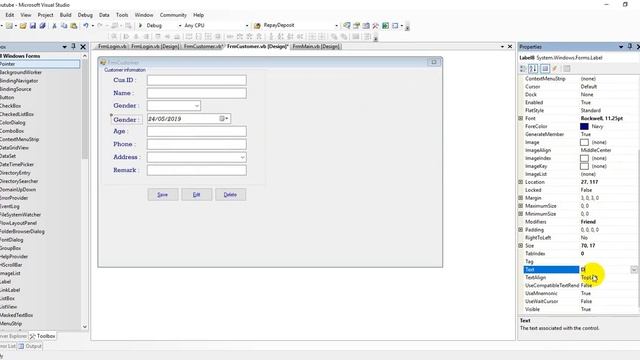Open the Debug configuration dropdown

[x=180, y=25]
